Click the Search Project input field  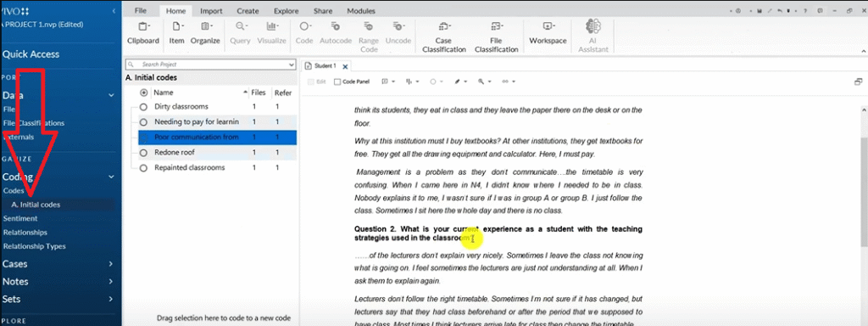point(210,65)
